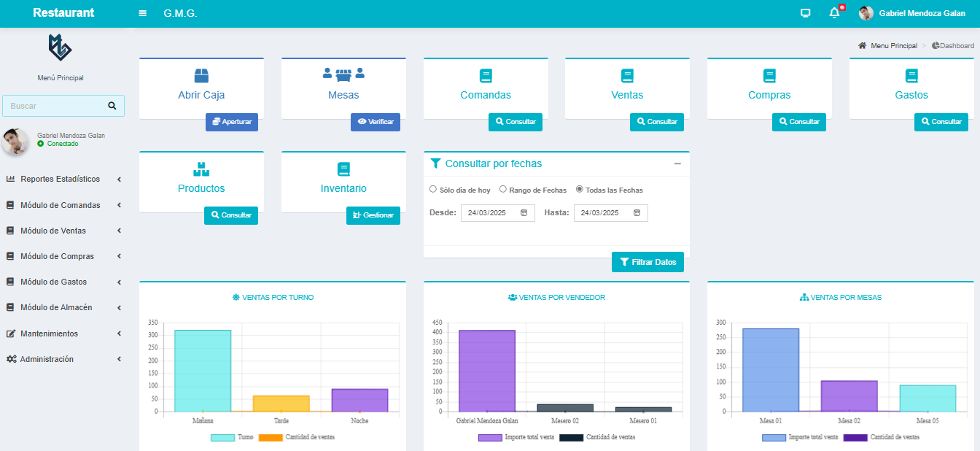Expand the Módulo de Ventas sidebar menu
The height and width of the screenshot is (451, 980).
[x=63, y=231]
